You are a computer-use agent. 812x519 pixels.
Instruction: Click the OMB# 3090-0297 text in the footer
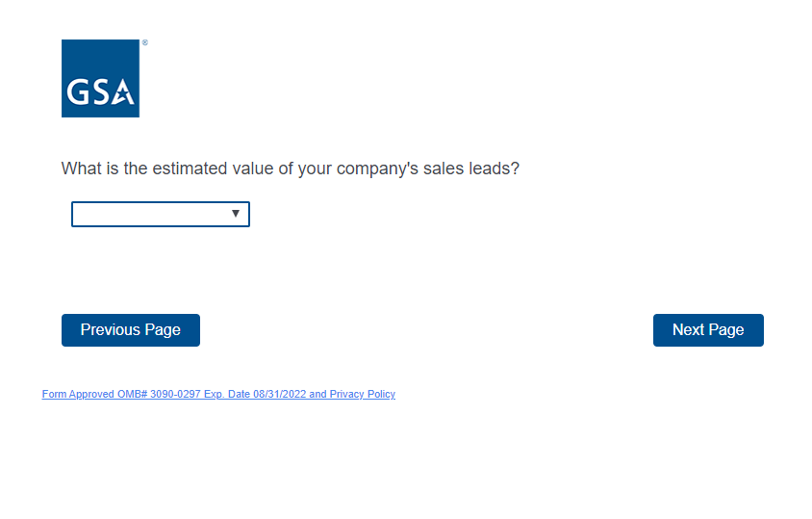click(161, 394)
